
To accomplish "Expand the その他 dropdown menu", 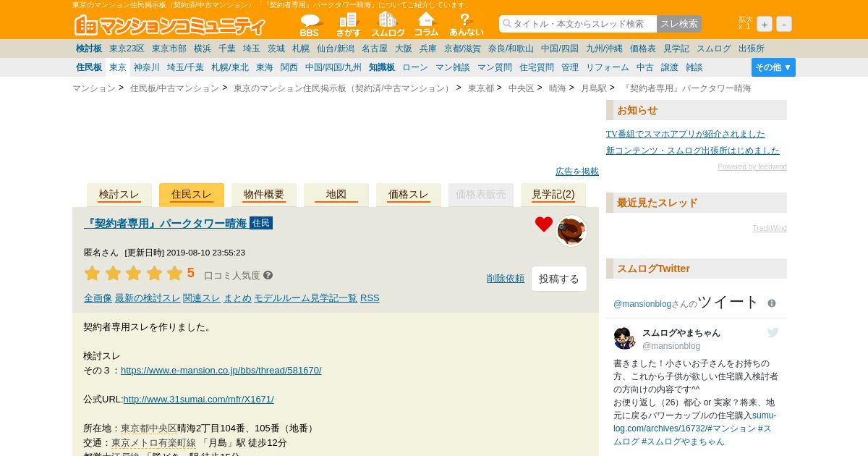I will click(773, 67).
